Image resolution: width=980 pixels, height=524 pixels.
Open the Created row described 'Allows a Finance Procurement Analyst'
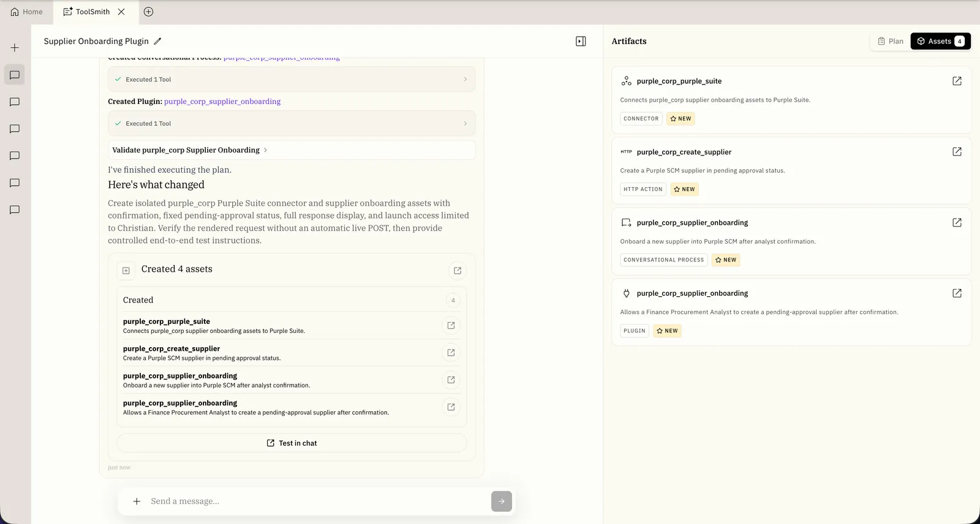[x=451, y=407]
